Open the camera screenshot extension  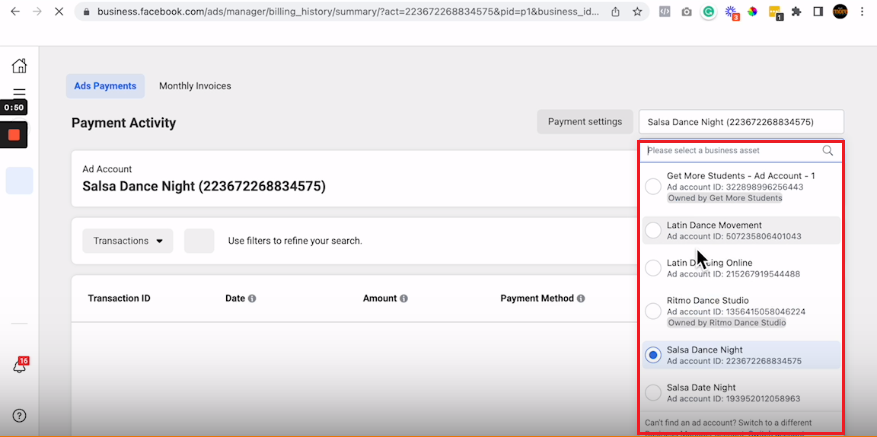[686, 12]
